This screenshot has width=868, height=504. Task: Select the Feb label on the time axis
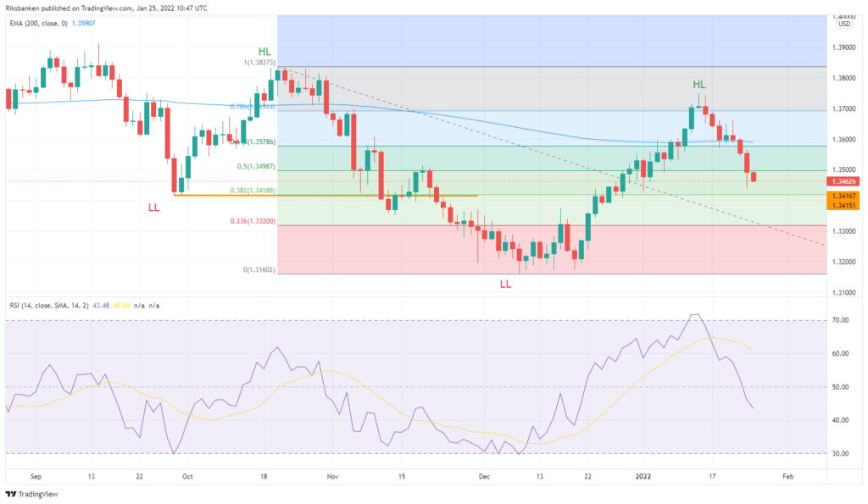(x=787, y=476)
